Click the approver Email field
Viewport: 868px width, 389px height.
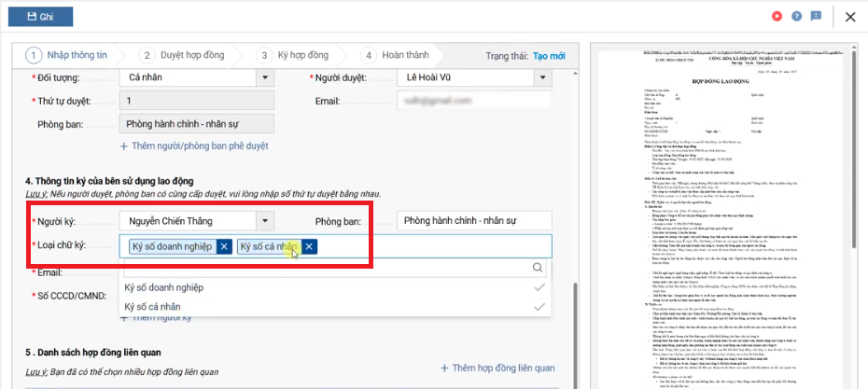(474, 102)
